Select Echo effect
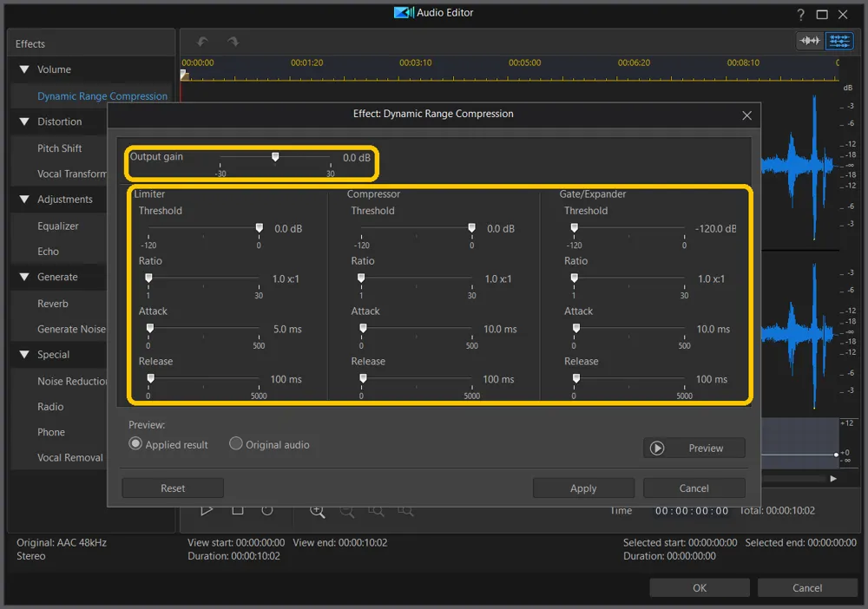The width and height of the screenshot is (868, 609). click(48, 251)
